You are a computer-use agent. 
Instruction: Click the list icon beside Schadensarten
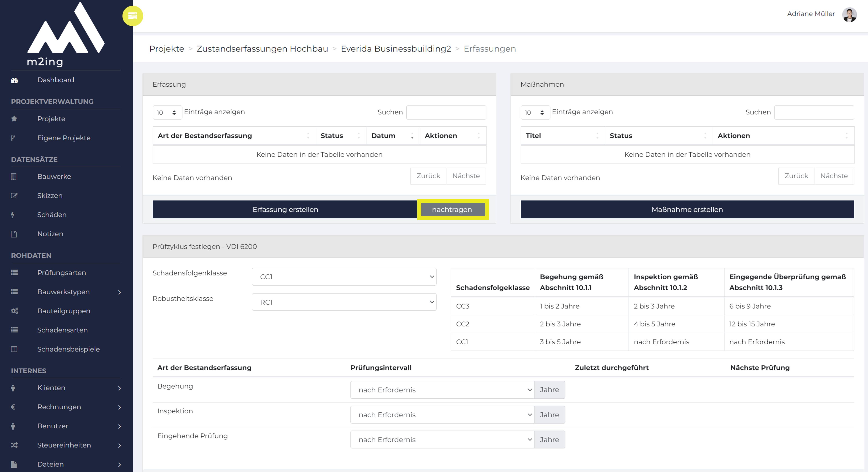tap(14, 330)
